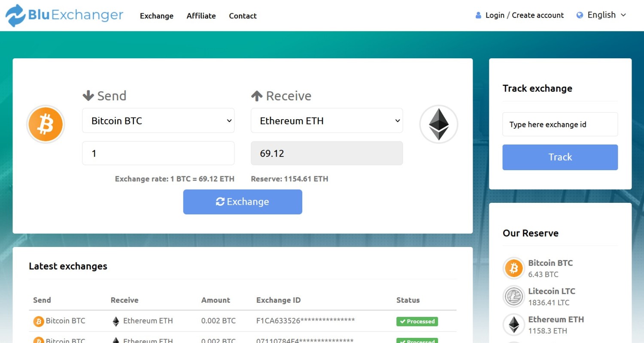Click the Processed status badge for F1CA633526
Image resolution: width=644 pixels, height=343 pixels.
417,322
